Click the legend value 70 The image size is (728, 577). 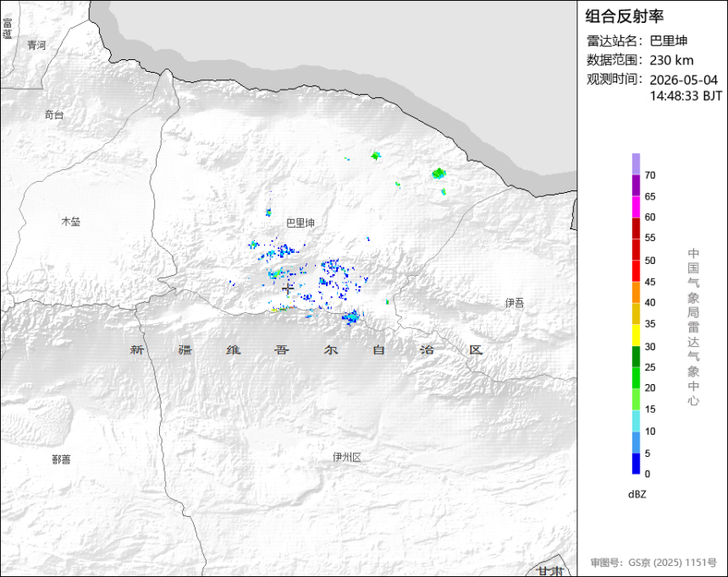pos(650,175)
